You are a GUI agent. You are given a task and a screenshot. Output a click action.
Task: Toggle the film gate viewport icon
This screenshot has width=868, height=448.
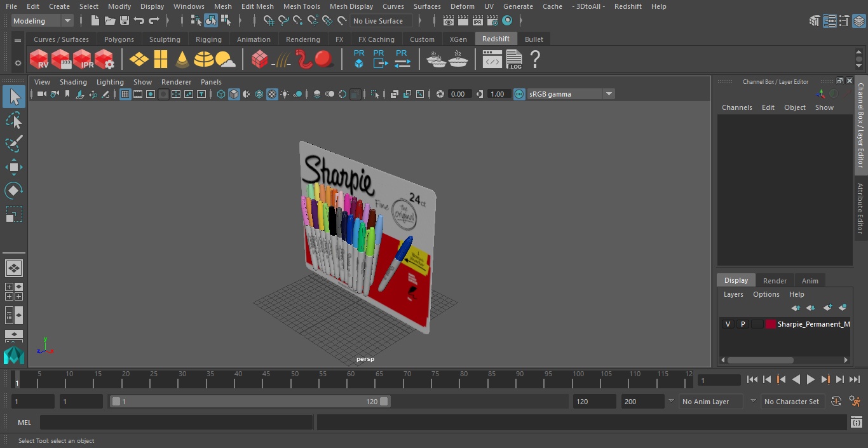pos(138,94)
